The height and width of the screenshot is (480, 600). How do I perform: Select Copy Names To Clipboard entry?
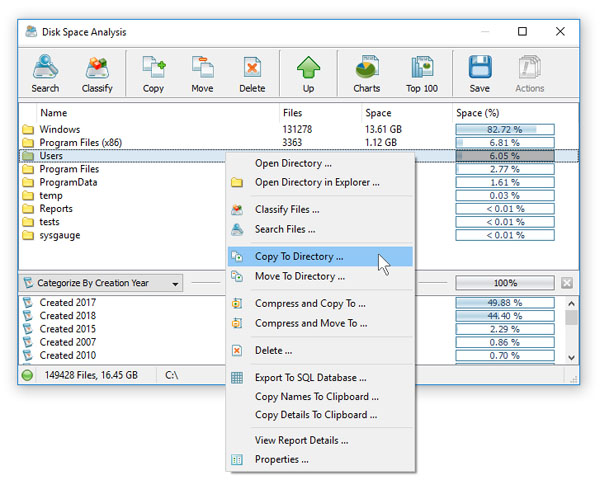click(x=320, y=397)
